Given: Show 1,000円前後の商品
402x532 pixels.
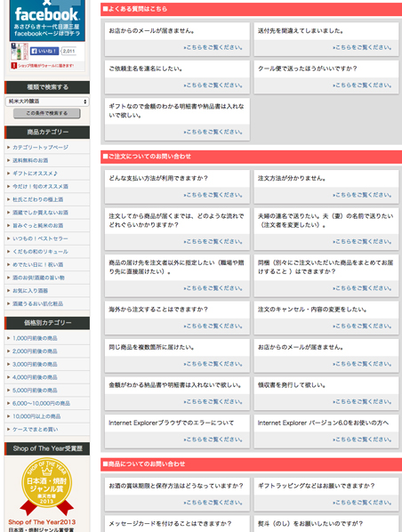Looking at the screenshot, I should click(35, 338).
